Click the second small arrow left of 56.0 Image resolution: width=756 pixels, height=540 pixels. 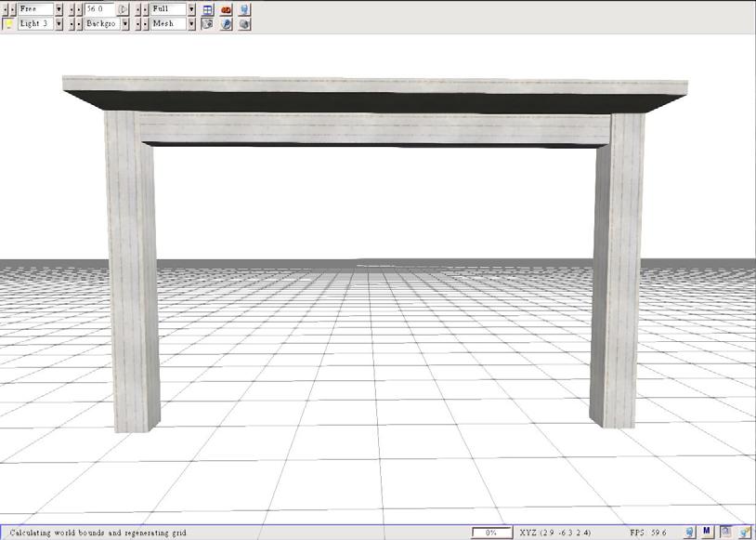pyautogui.click(x=79, y=9)
